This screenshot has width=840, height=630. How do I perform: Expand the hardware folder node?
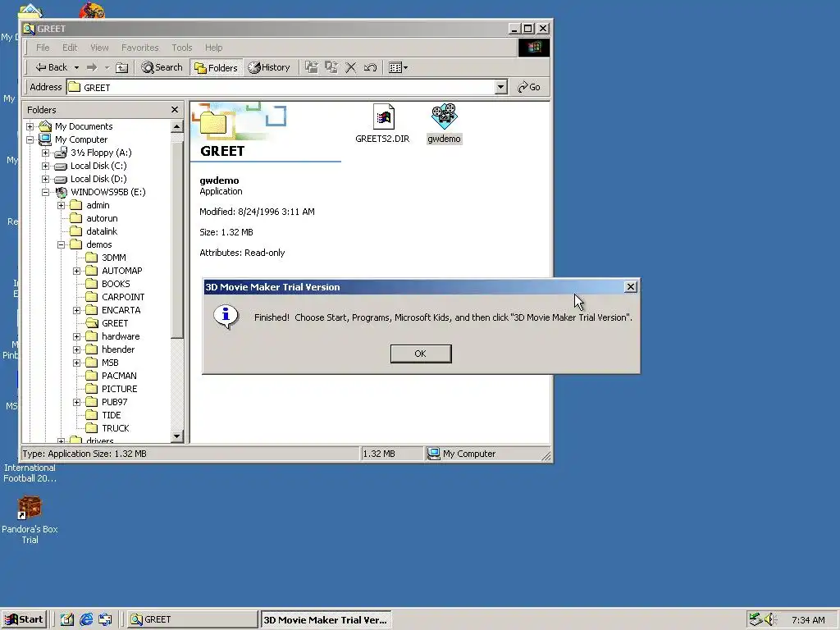(x=76, y=336)
